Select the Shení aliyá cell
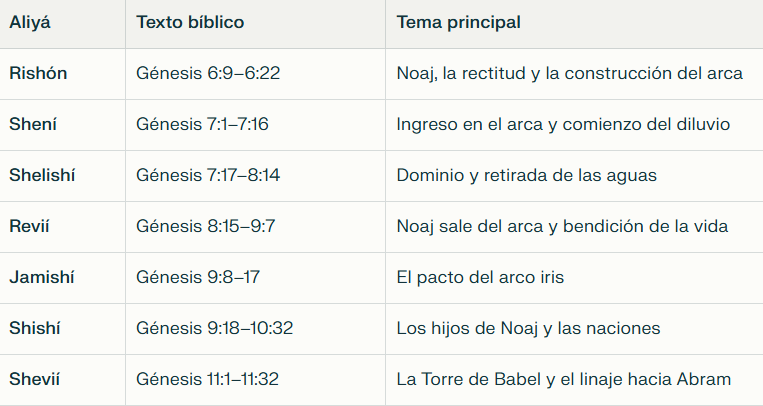 click(x=33, y=124)
